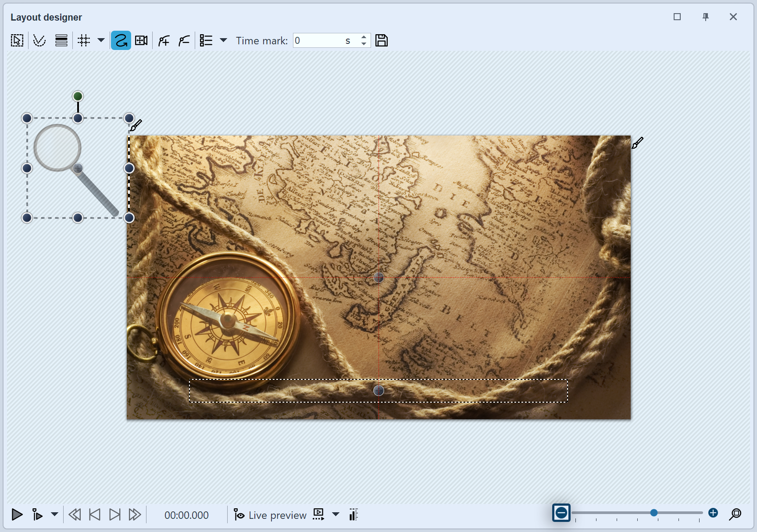
Task: Click the dashed curve with checkmark icon
Action: 39,41
